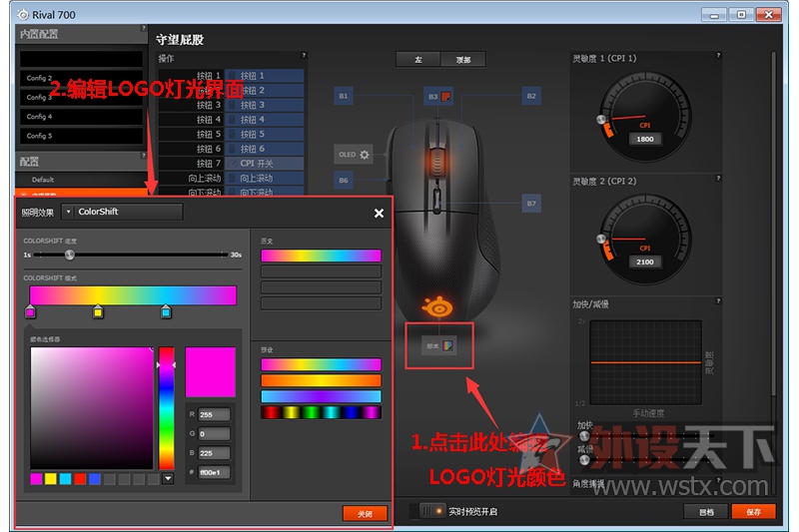Pick the cyan saved color swatch
This screenshot has height=532, width=799.
65,478
